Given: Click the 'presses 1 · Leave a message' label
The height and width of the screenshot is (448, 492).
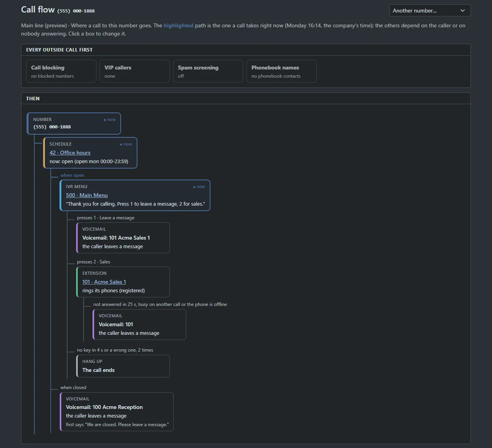Looking at the screenshot, I should (x=105, y=218).
